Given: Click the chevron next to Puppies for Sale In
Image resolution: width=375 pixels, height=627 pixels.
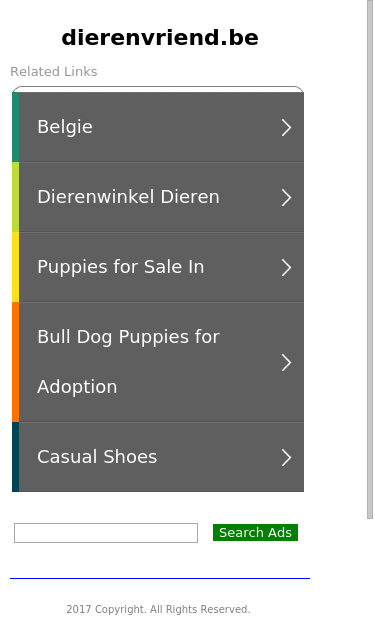Looking at the screenshot, I should (286, 268).
